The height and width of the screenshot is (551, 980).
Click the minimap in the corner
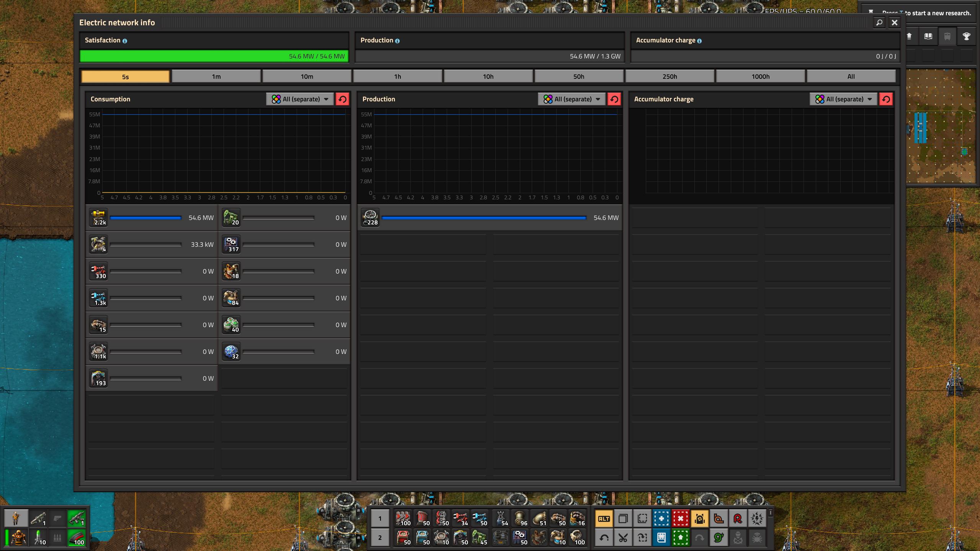click(x=941, y=126)
